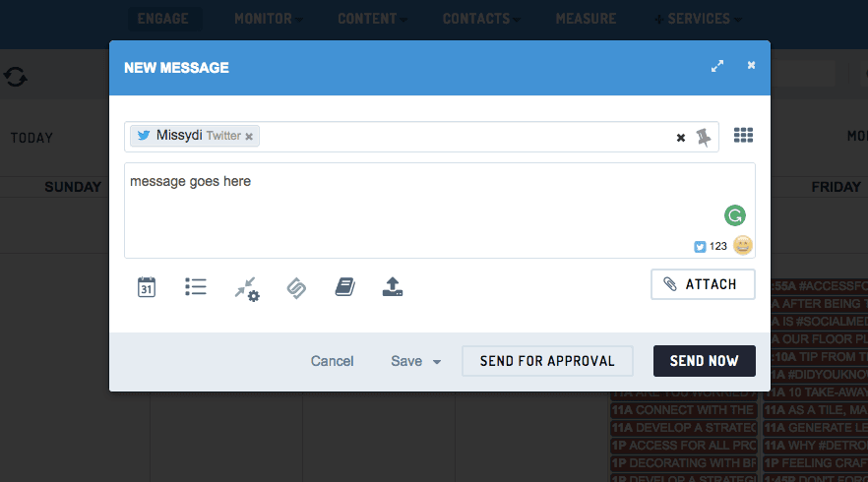Go to the Measure tab

(586, 19)
